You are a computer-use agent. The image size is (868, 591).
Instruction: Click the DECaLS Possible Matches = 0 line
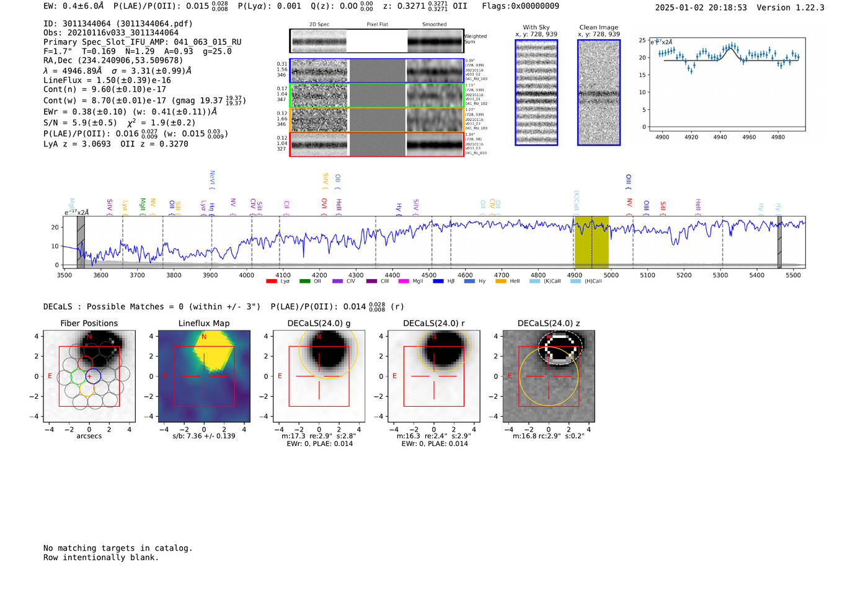(x=152, y=306)
